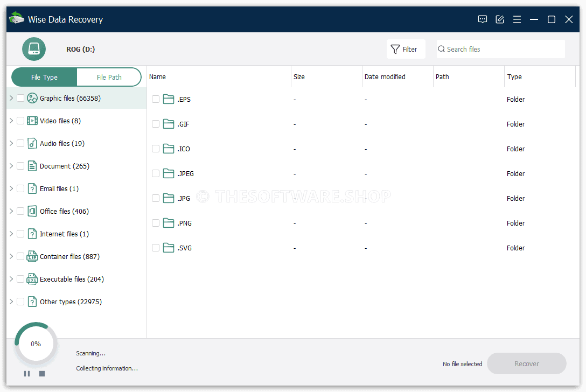Viewport: 586px width, 392px height.
Task: Click the .GIF folder name
Action: click(183, 124)
